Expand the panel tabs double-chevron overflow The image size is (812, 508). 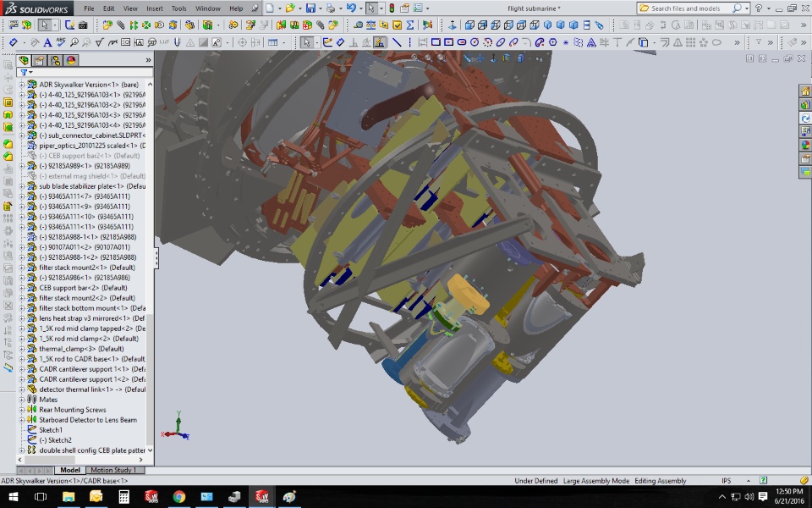pos(148,60)
